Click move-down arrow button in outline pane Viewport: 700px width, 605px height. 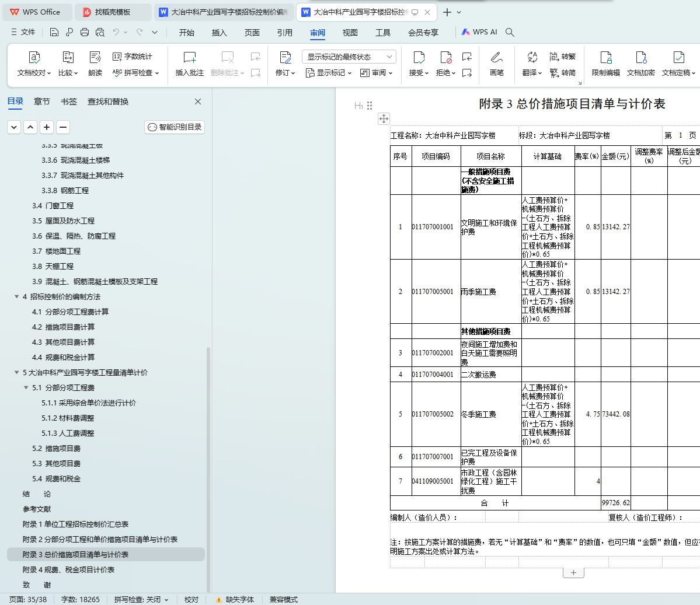tap(14, 127)
